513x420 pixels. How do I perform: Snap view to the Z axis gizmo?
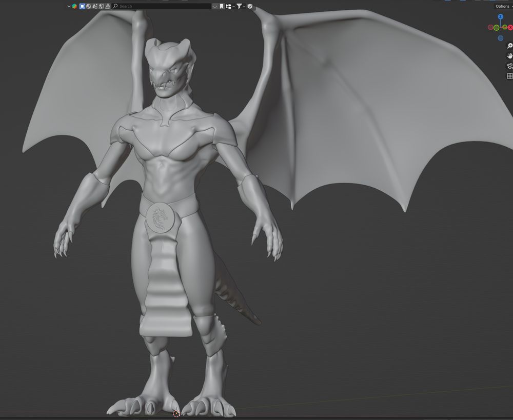pos(501,16)
